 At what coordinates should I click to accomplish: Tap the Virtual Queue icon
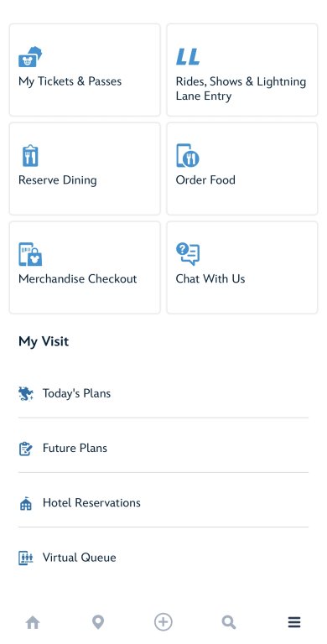point(26,558)
